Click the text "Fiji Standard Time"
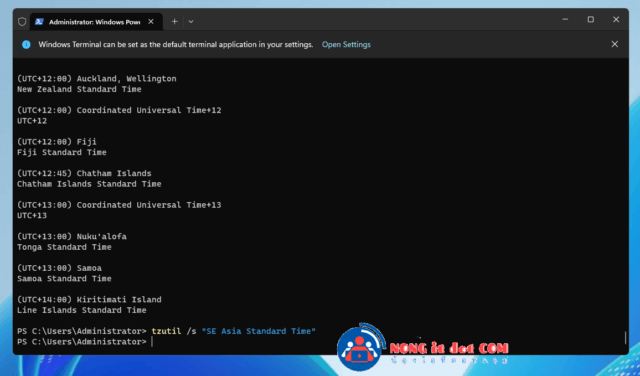Viewport: 640px width, 376px height. click(x=62, y=152)
